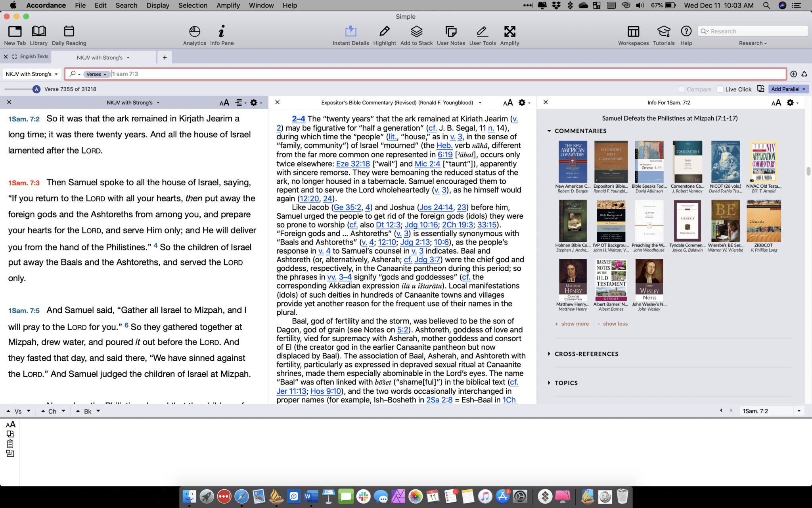Image resolution: width=812 pixels, height=508 pixels.
Task: Open the User Notes icon
Action: pos(451,32)
